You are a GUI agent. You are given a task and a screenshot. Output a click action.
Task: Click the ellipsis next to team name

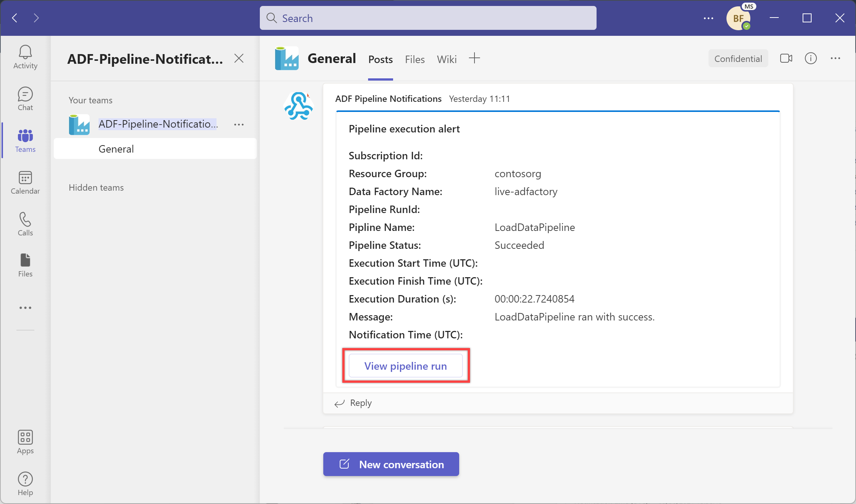pos(239,124)
